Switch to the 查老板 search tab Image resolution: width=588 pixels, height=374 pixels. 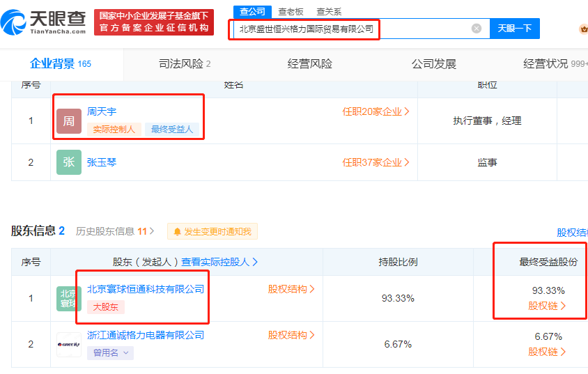(290, 12)
